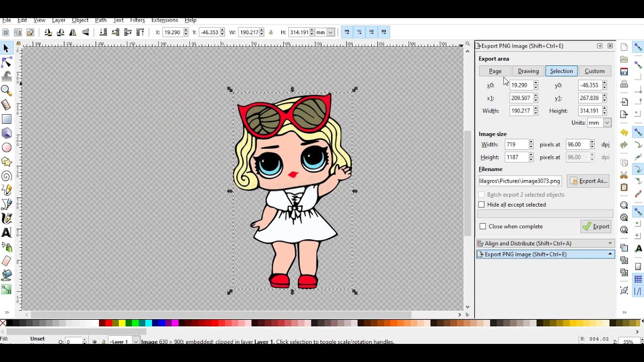
Task: Open the Units mm dropdown in Export
Action: (x=599, y=123)
